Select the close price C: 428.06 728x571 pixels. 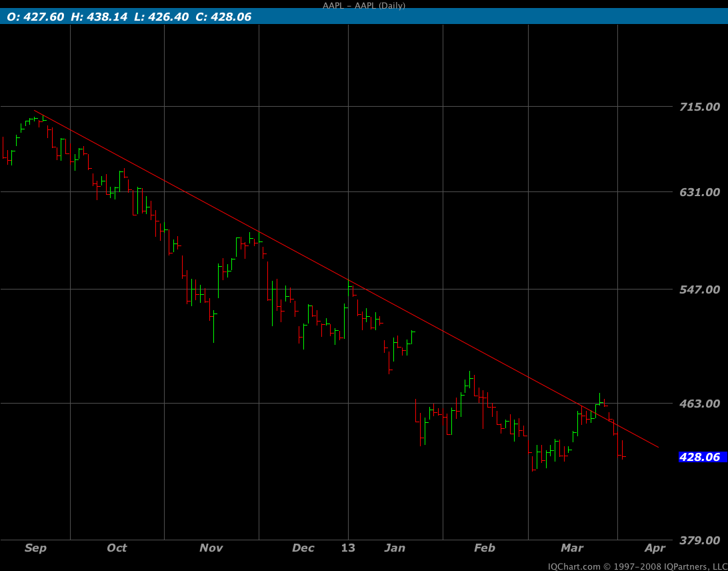(x=223, y=17)
